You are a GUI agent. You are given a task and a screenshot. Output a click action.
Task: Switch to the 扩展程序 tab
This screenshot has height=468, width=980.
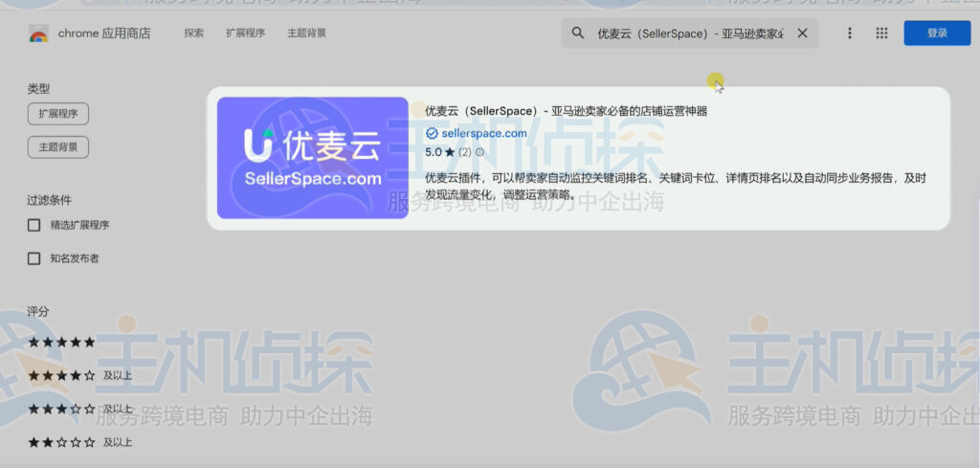(x=246, y=33)
